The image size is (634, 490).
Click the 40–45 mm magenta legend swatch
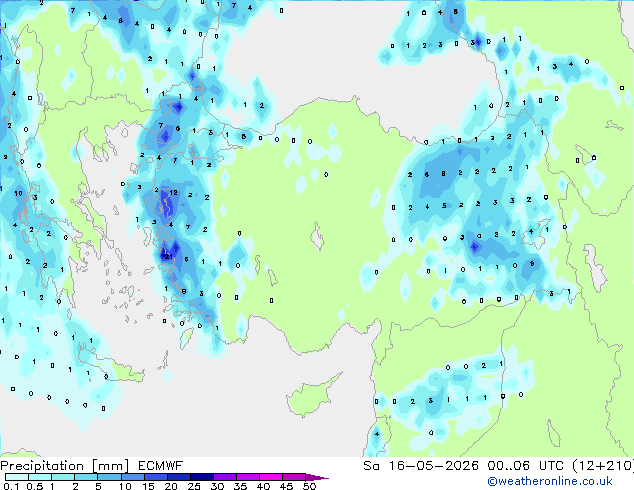[271, 477]
